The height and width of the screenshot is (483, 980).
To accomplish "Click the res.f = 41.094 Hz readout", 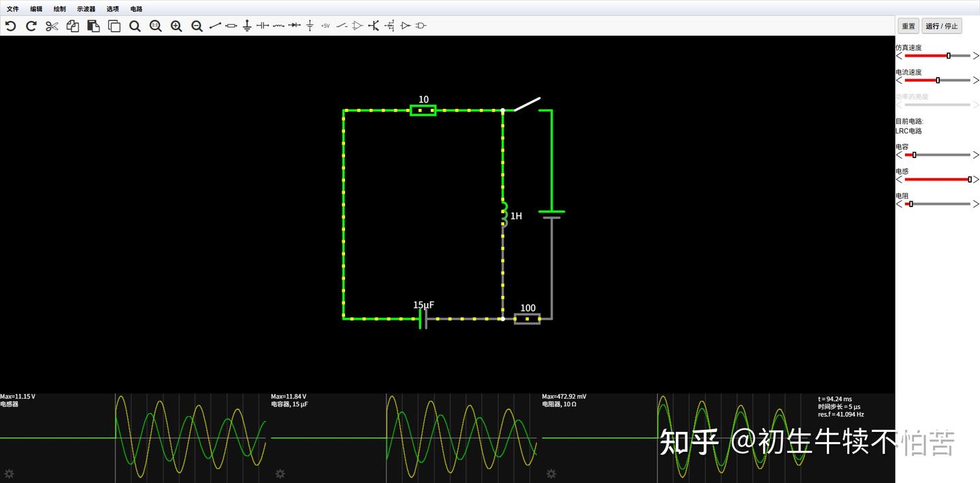I will [841, 414].
